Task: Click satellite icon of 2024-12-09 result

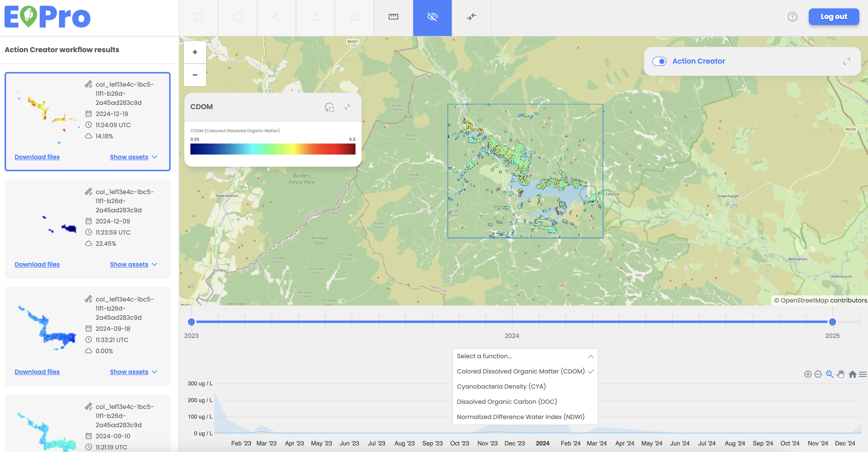Action: point(89,192)
